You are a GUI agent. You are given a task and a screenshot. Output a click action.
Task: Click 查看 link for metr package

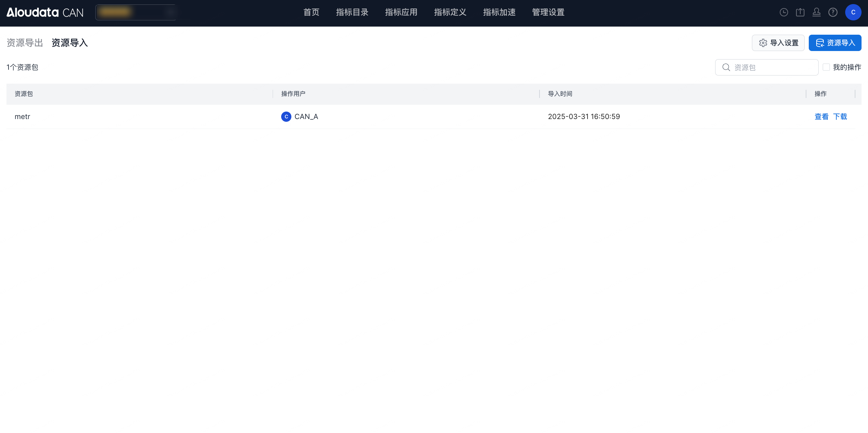click(821, 117)
